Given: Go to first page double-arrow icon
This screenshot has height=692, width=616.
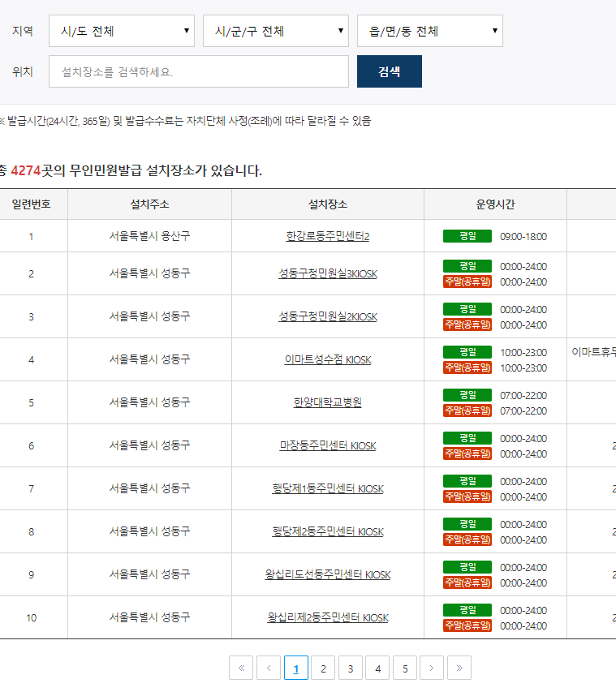Looking at the screenshot, I should tap(241, 668).
